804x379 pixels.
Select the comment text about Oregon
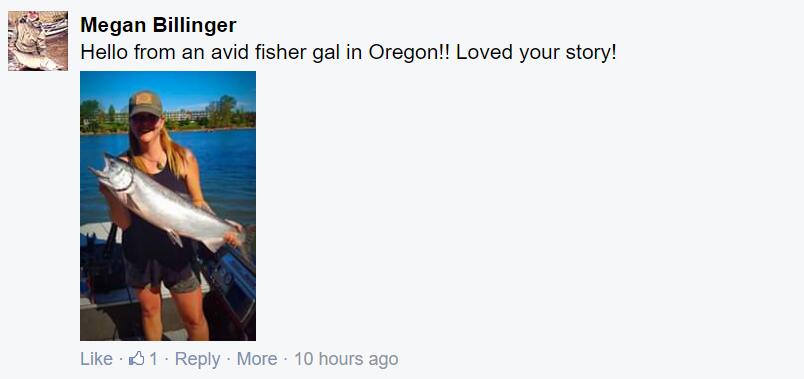348,53
